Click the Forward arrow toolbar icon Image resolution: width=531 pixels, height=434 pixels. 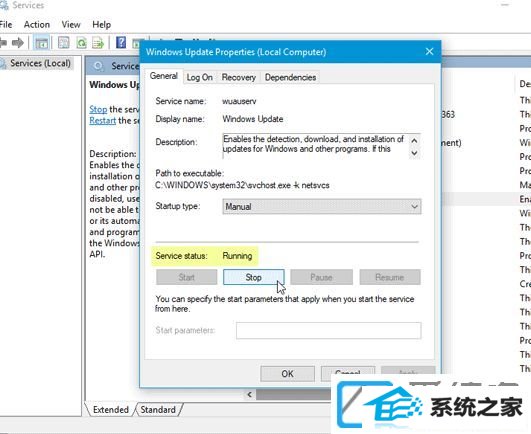click(18, 43)
